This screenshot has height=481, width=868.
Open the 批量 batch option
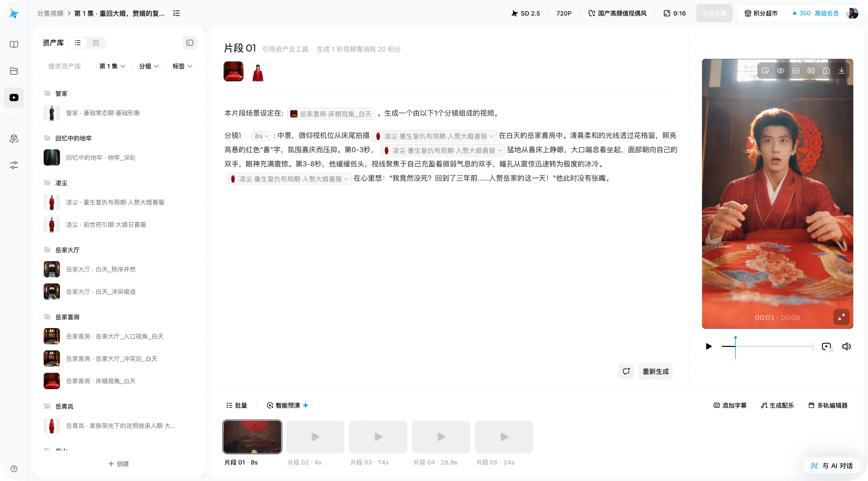click(237, 405)
